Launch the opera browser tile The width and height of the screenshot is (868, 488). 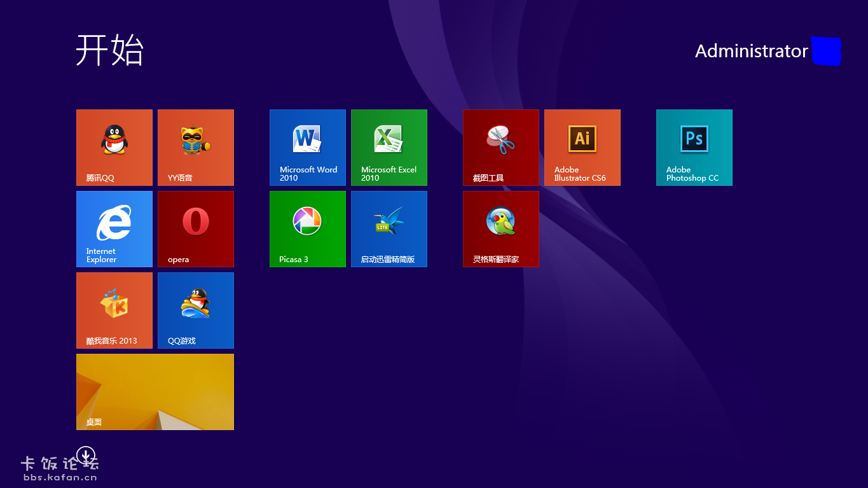pos(196,229)
